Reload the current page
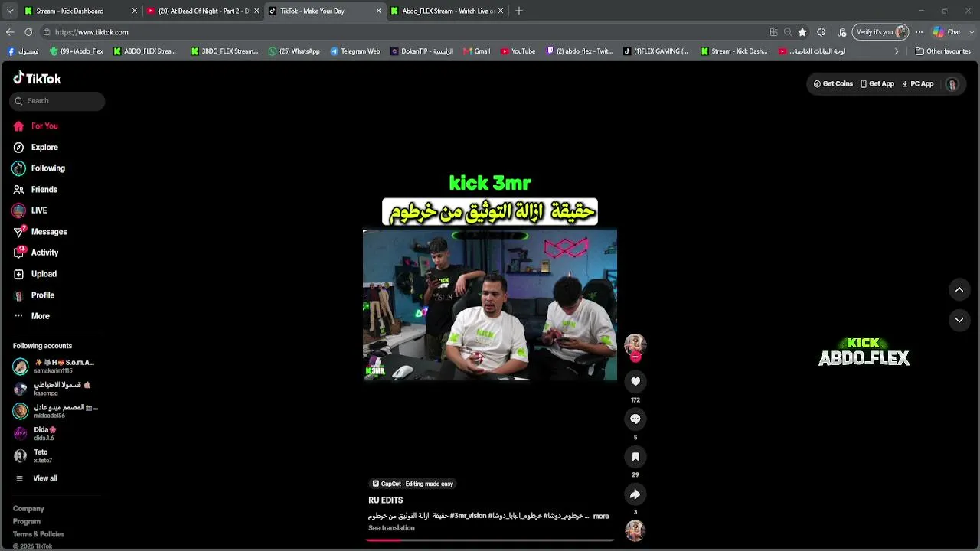The image size is (980, 551). (28, 32)
